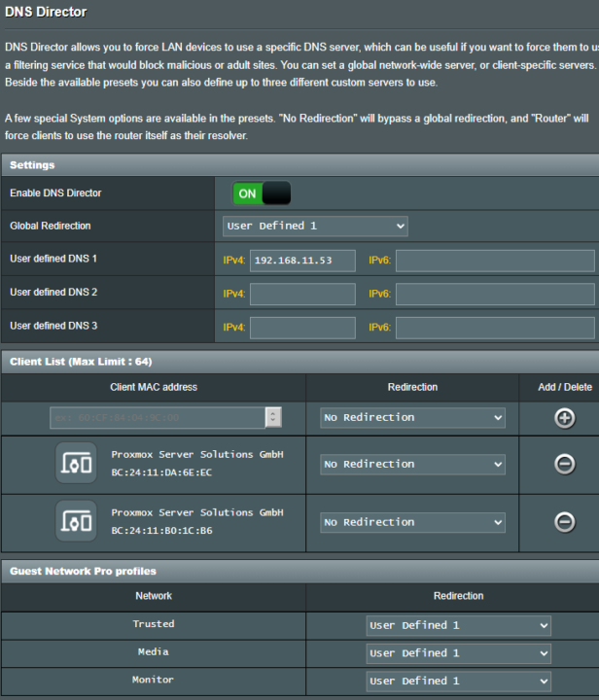Click the Enable DNS Director label

click(x=55, y=192)
